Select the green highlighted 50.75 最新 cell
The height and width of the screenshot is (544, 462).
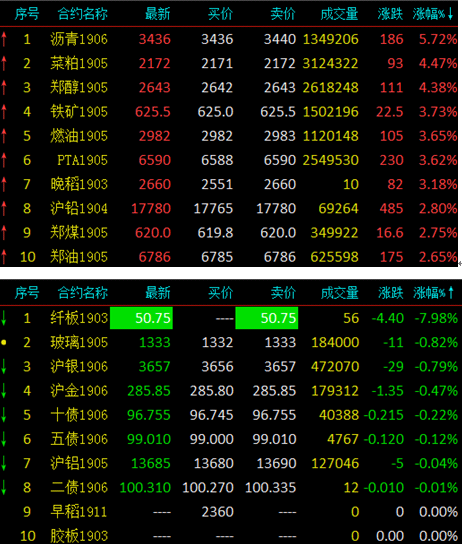click(141, 318)
